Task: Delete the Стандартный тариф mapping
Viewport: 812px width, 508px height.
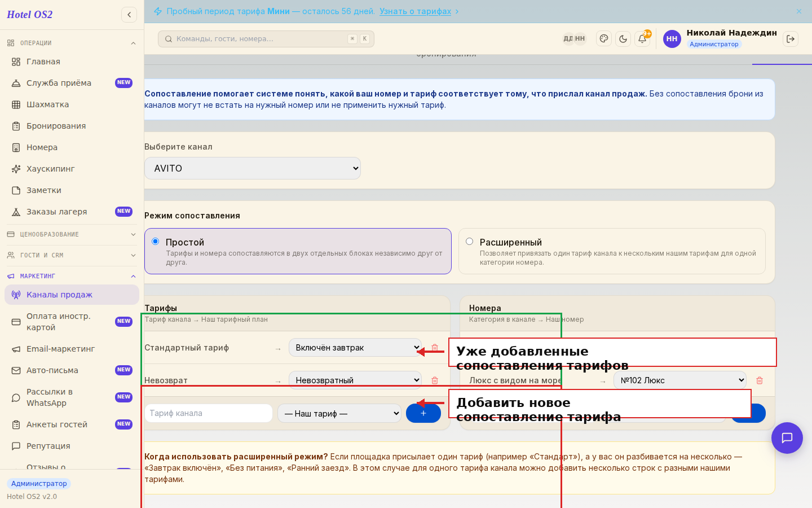Action: coord(435,348)
